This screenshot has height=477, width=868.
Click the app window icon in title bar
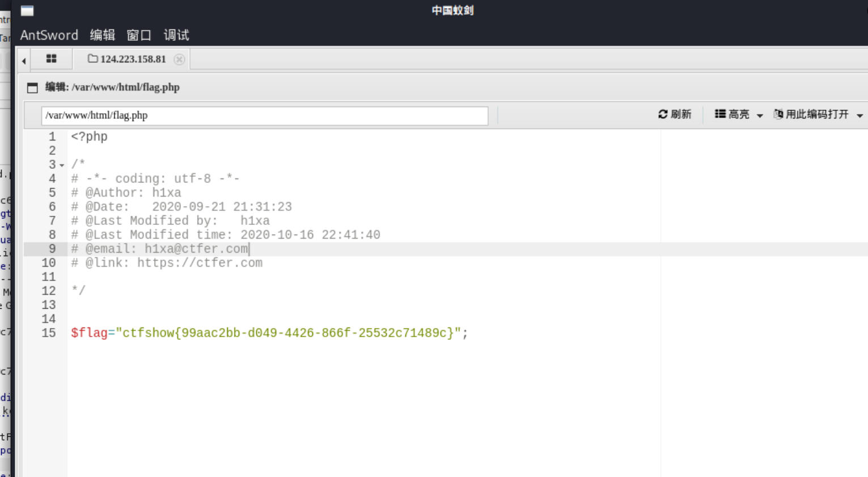[27, 11]
